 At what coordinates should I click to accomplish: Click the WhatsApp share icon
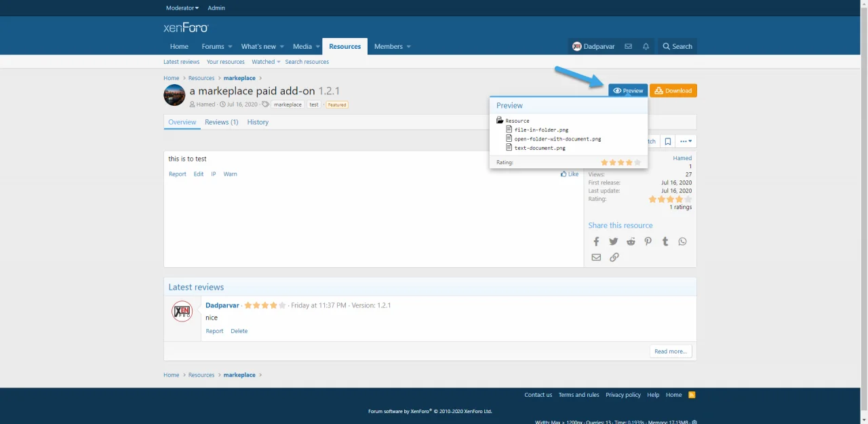coord(682,242)
